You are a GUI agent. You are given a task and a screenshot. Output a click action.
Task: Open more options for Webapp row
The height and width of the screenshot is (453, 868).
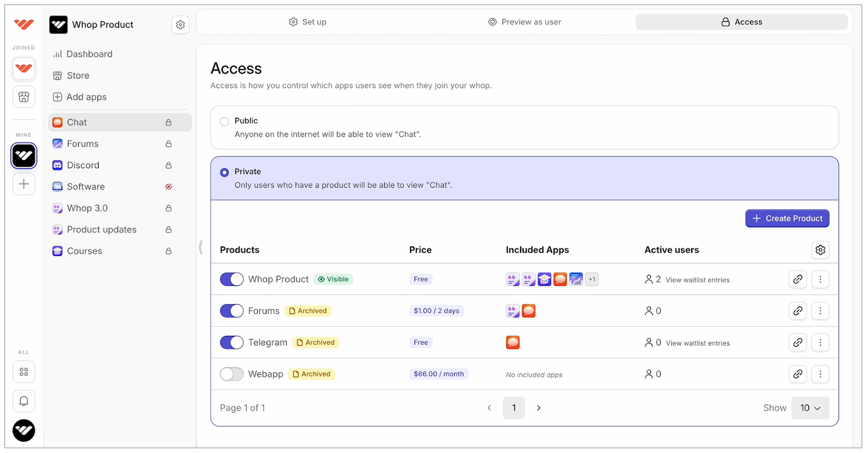[x=820, y=374]
